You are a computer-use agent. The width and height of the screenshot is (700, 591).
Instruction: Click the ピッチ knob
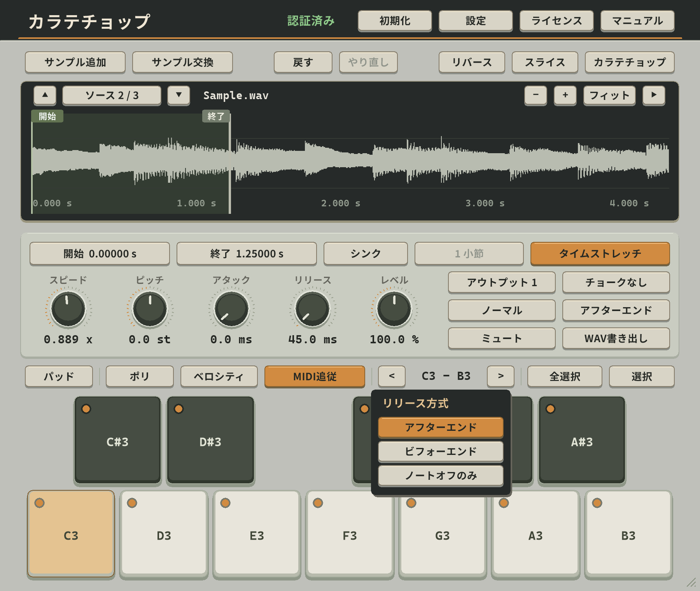coord(150,309)
